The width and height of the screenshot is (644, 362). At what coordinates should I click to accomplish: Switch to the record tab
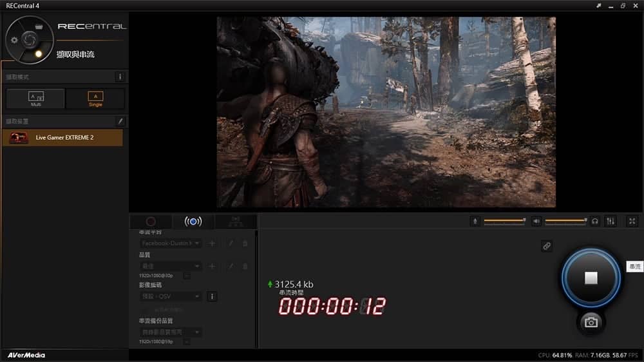click(x=151, y=222)
